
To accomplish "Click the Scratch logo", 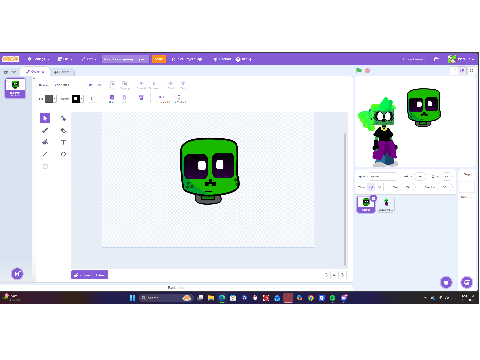I will tap(10, 59).
